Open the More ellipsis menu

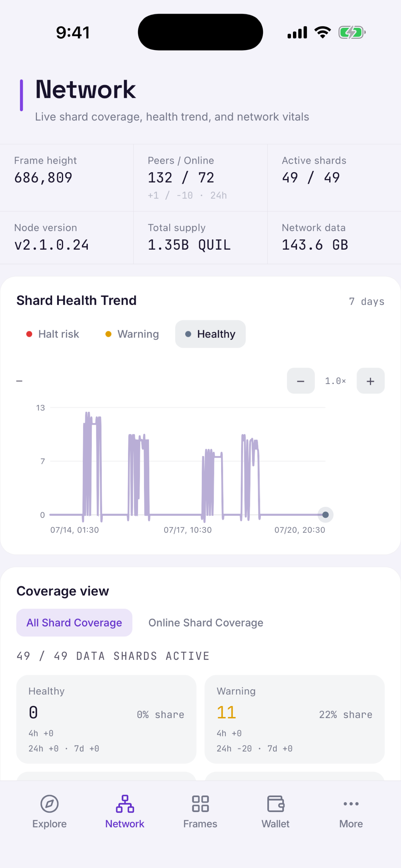click(351, 804)
